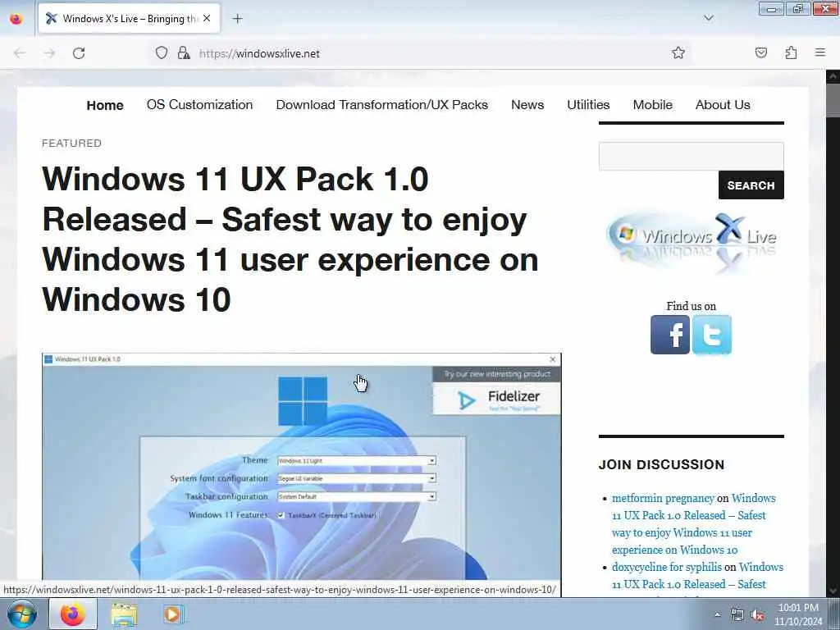Click the doxycycline for syphilis commenter link
This screenshot has width=840, height=630.
666,567
